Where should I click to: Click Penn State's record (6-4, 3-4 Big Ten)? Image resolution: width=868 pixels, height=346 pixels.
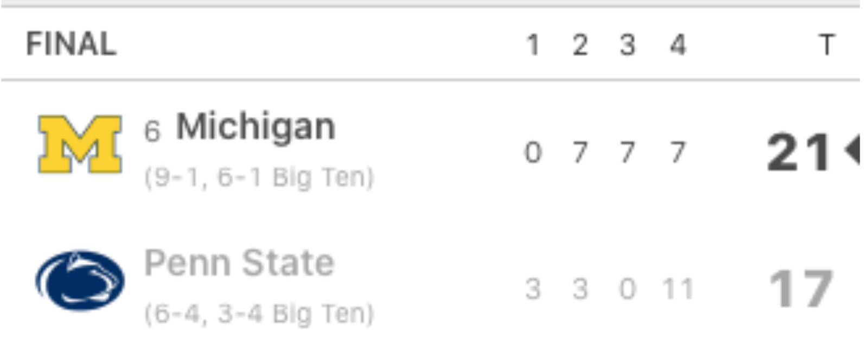point(259,313)
